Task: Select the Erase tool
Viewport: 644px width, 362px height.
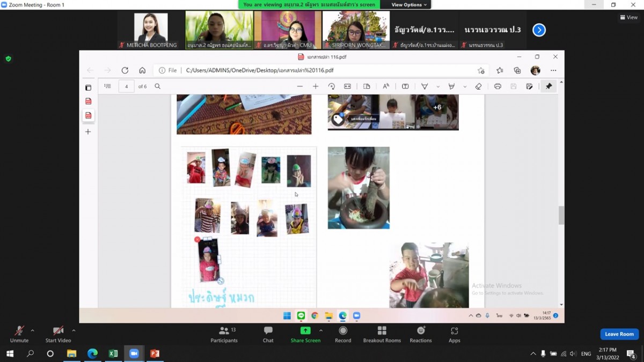Action: [478, 86]
